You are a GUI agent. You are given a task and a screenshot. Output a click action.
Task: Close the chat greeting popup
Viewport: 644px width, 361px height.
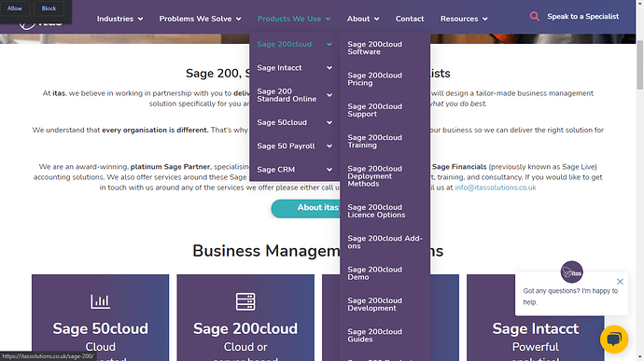tap(620, 282)
